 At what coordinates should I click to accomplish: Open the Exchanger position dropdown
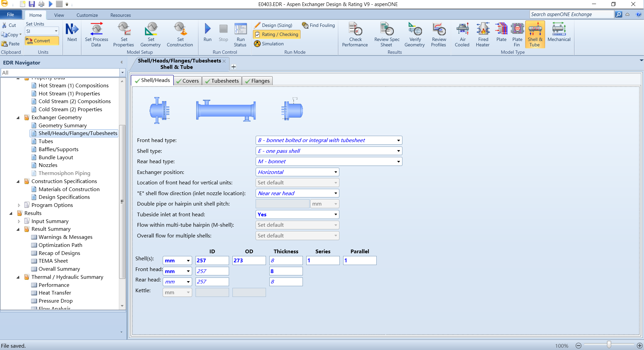pos(335,172)
